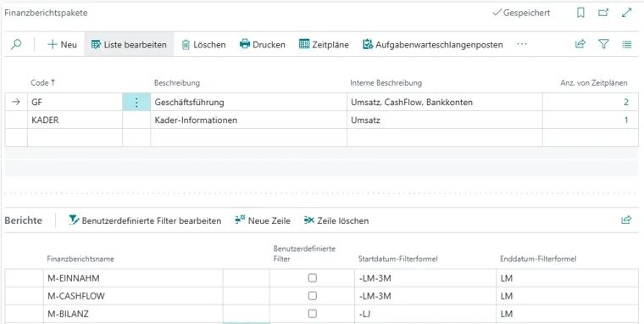Click end date LM for M-BILANZ
The width and height of the screenshot is (644, 324).
click(x=567, y=314)
